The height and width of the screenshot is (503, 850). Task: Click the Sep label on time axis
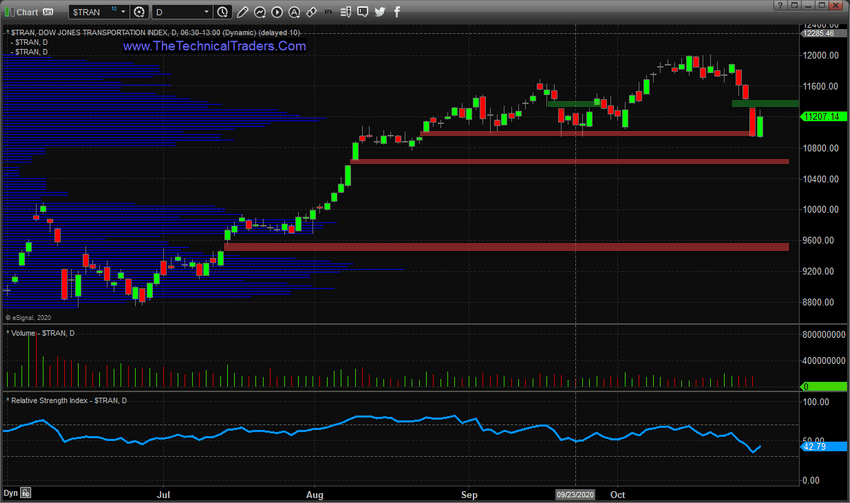pos(469,494)
